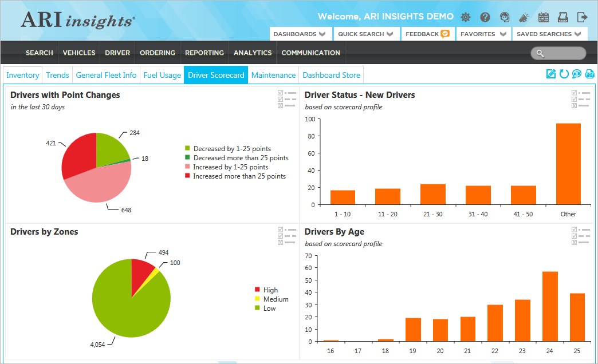598x364 pixels.
Task: Click the logout arrow icon
Action: pos(582,17)
